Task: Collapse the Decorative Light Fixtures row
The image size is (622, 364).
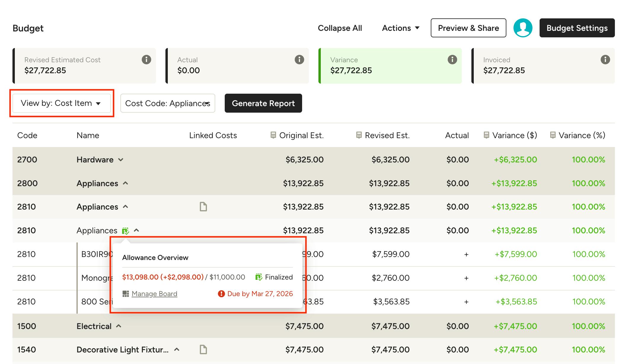Action: click(177, 349)
